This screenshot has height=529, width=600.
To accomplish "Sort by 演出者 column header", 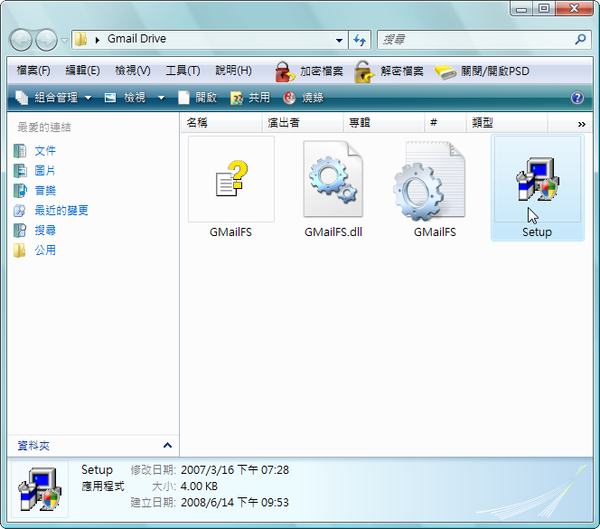I will coord(302,123).
